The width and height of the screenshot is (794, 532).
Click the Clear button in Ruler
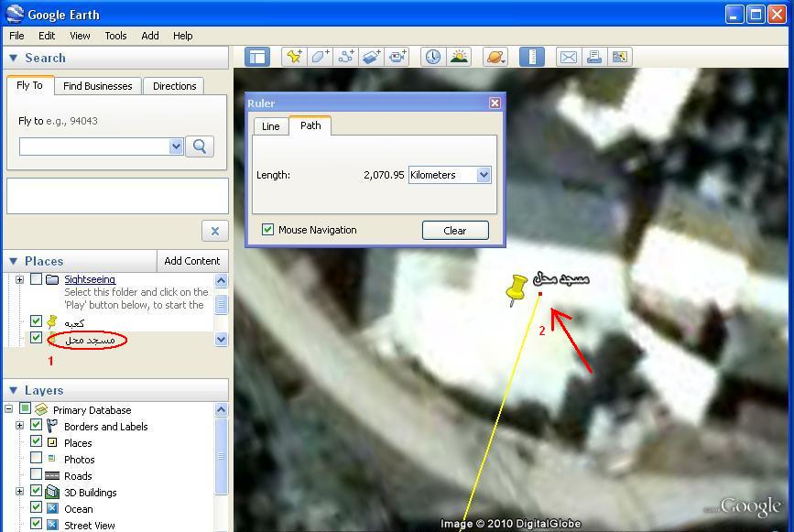[455, 231]
